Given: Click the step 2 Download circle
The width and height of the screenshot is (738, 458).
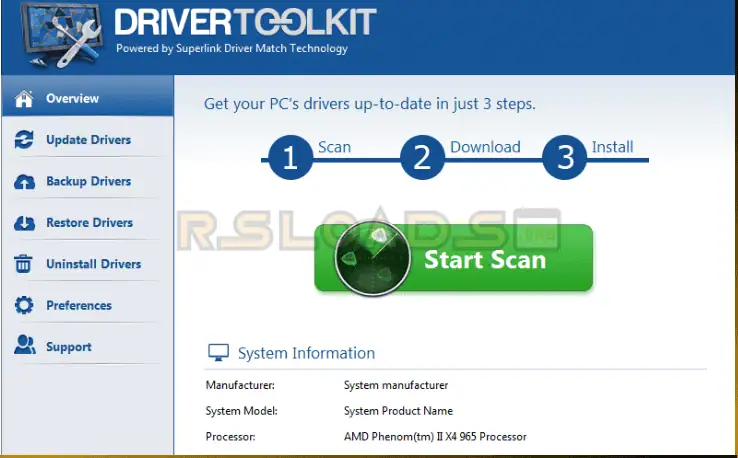Looking at the screenshot, I should tap(422, 157).
